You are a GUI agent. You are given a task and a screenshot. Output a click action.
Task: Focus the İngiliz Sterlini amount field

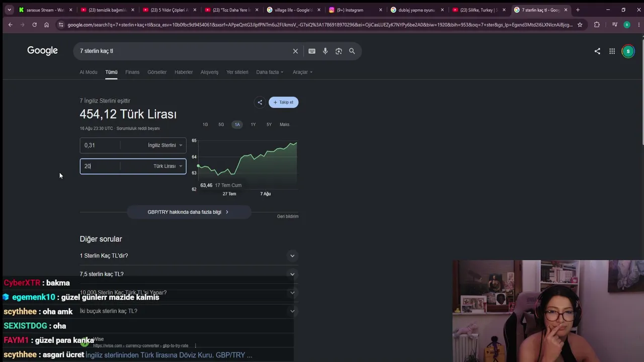(x=101, y=145)
